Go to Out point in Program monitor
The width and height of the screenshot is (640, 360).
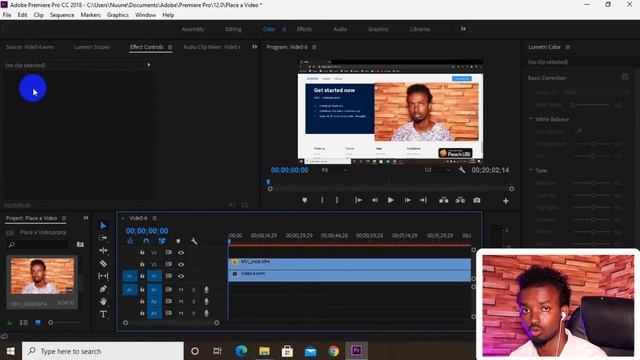pos(423,200)
